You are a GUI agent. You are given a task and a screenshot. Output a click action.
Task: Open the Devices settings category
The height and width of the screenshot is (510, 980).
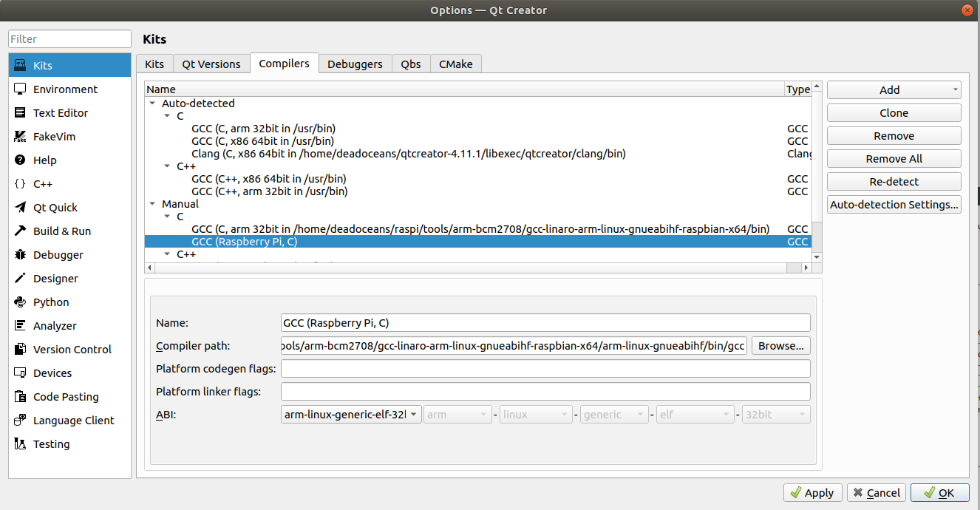pyautogui.click(x=69, y=373)
